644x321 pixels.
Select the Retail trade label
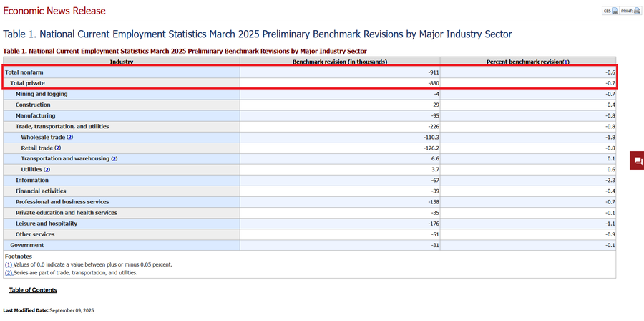click(x=37, y=148)
